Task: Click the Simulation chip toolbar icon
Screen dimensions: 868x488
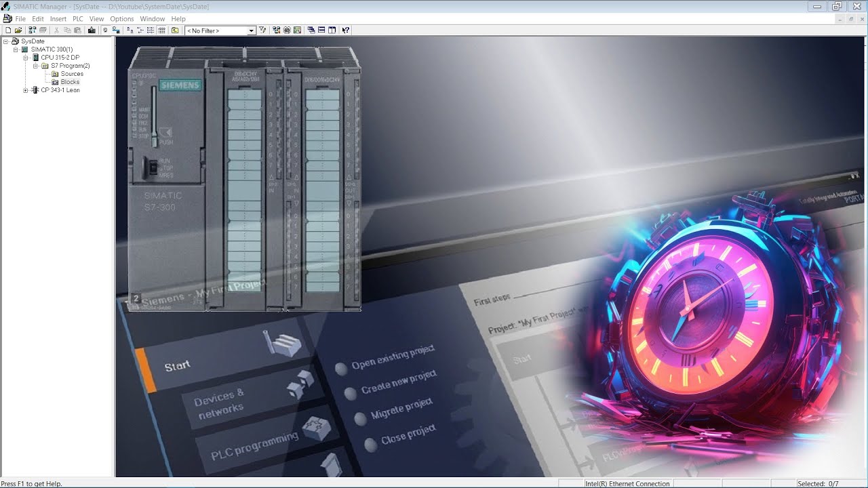Action: 287,30
